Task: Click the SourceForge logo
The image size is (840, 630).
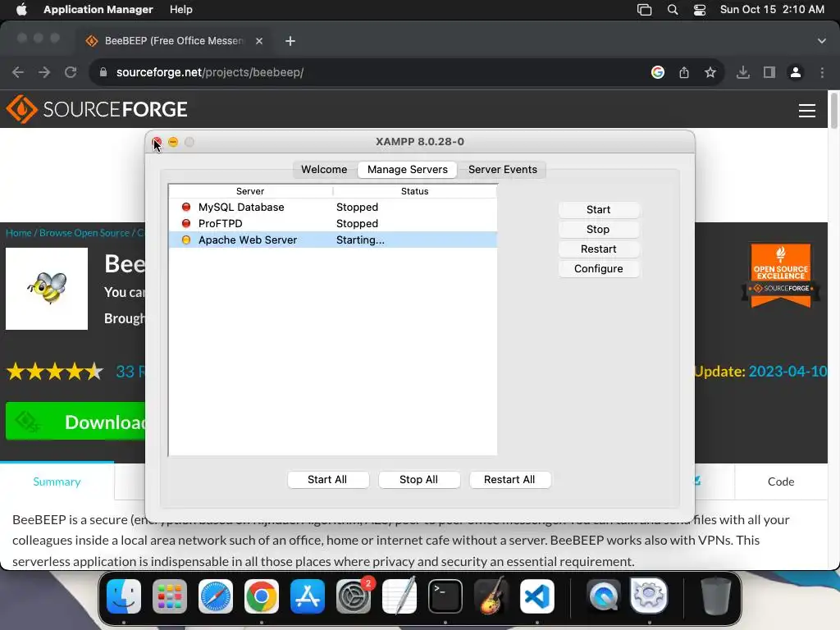Action: pyautogui.click(x=97, y=109)
